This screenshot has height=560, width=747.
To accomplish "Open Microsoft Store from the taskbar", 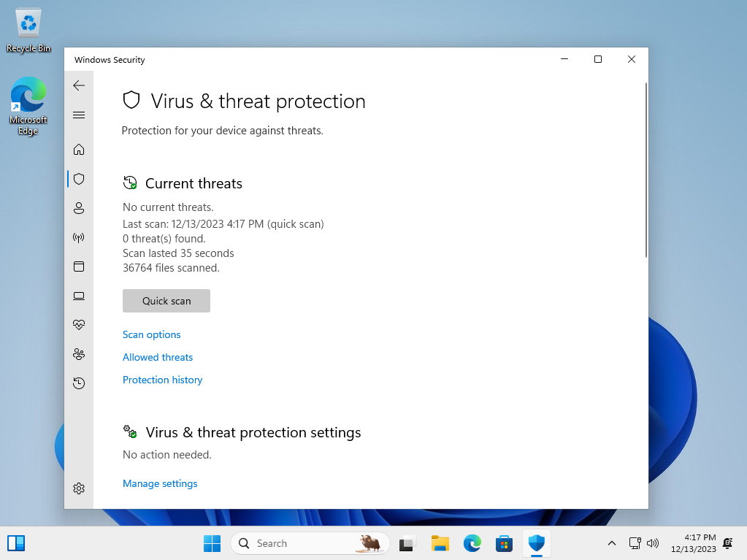I will coord(504,543).
